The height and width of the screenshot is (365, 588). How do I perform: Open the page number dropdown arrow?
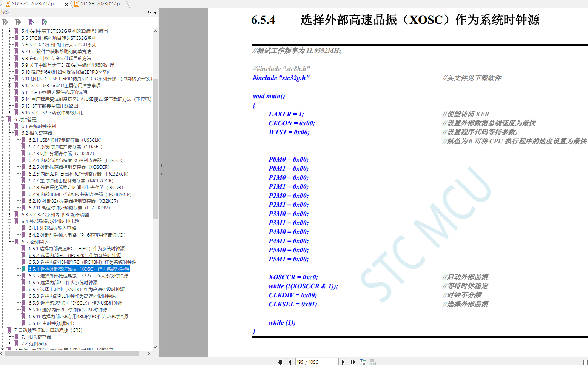(336, 362)
